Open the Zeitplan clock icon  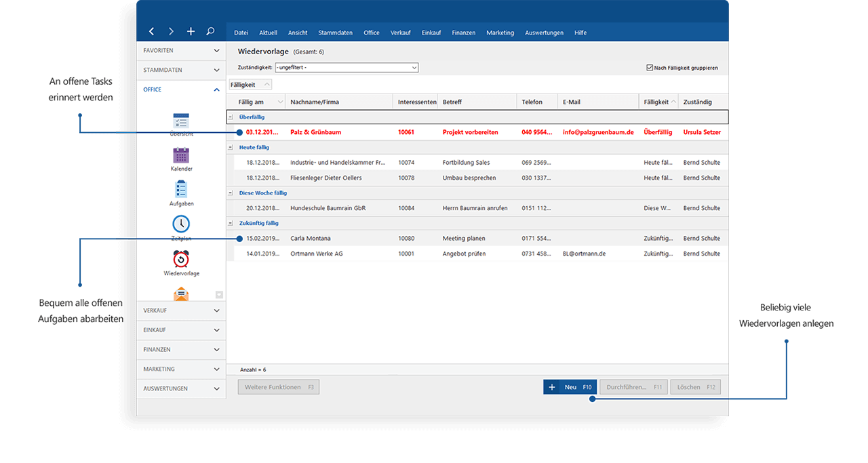click(181, 224)
